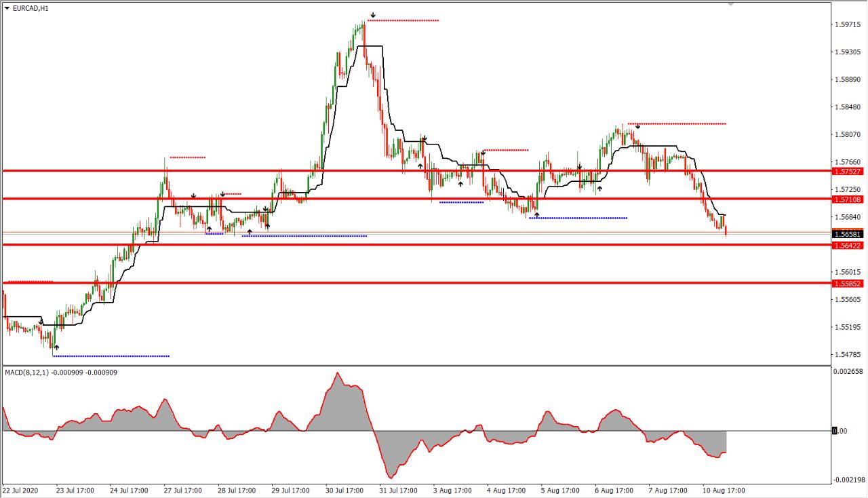The image size is (868, 498).
Task: Click the 1.59305 value on price axis
Action: (848, 52)
